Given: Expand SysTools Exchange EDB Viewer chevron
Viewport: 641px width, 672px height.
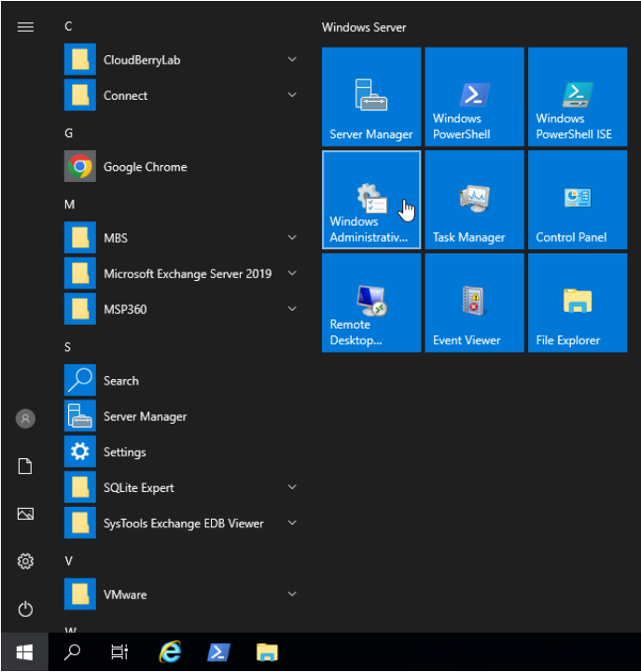Looking at the screenshot, I should point(292,523).
